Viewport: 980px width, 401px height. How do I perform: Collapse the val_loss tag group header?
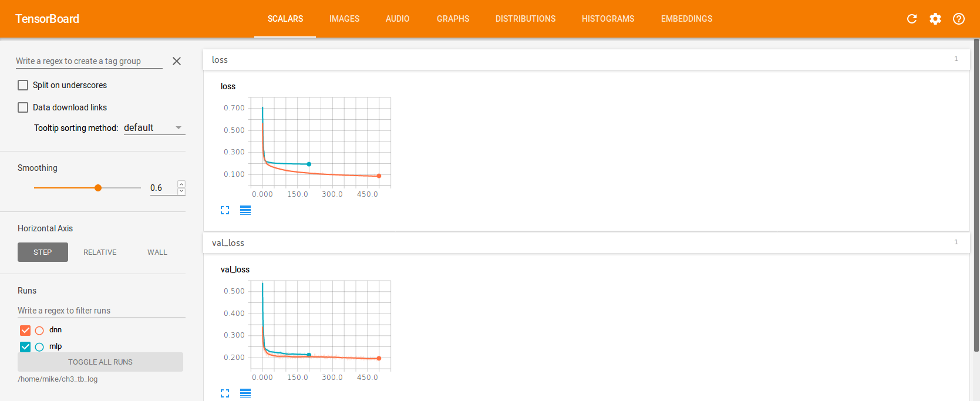(586, 243)
